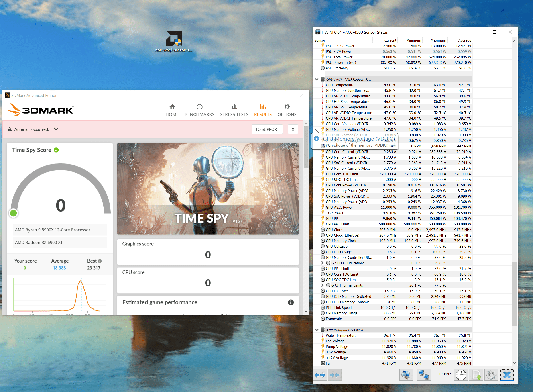Select the TGP Power row
Image resolution: width=533 pixels, height=392 pixels.
393,213
